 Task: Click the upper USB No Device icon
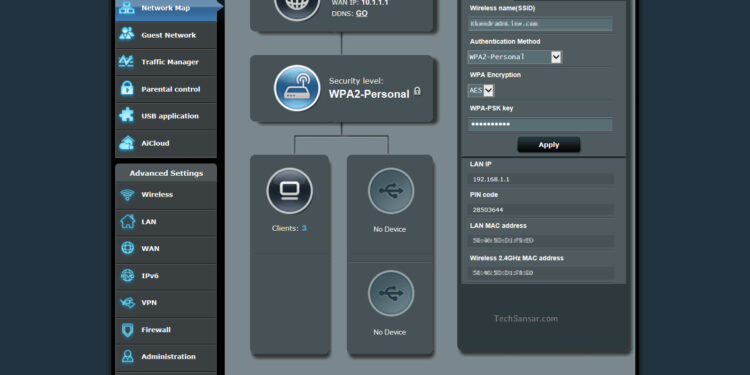point(391,191)
